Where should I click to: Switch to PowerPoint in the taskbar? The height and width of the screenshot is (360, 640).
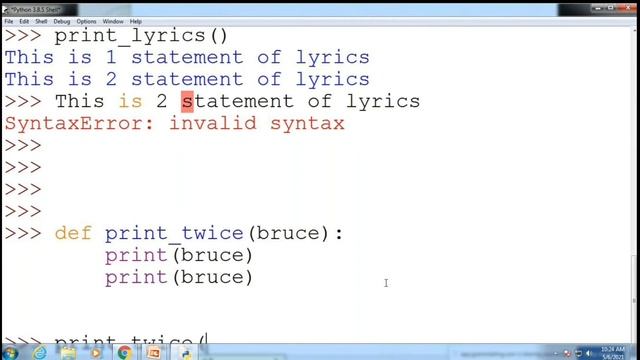click(153, 353)
